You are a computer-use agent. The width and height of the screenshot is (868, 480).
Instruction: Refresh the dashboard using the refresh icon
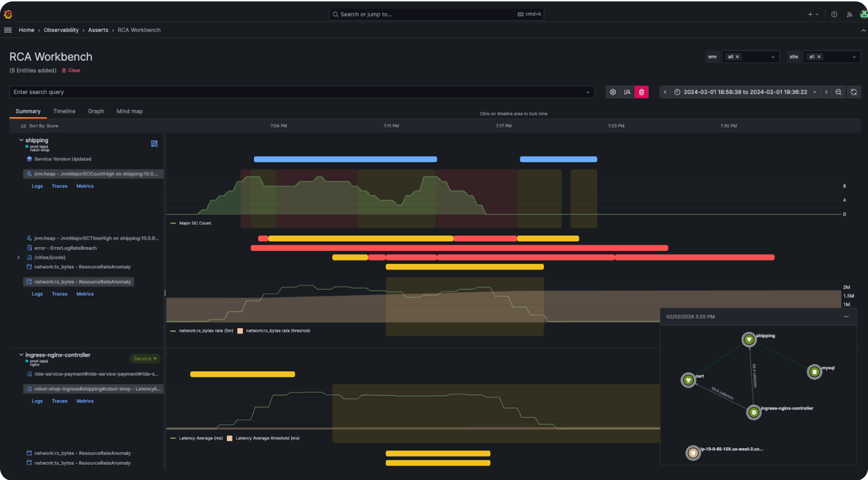(854, 92)
